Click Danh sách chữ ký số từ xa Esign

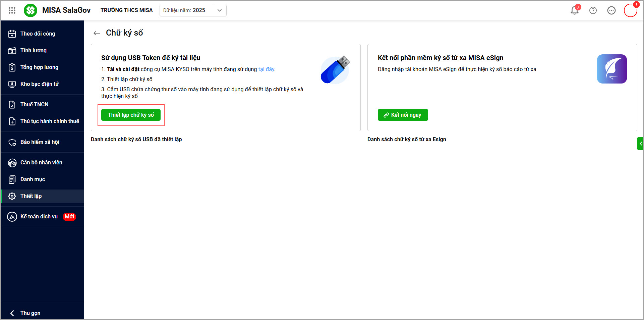click(x=407, y=139)
